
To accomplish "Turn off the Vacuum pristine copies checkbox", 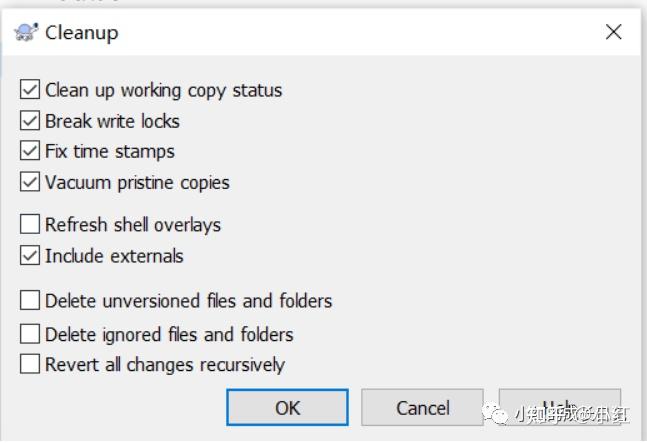I will 30,183.
